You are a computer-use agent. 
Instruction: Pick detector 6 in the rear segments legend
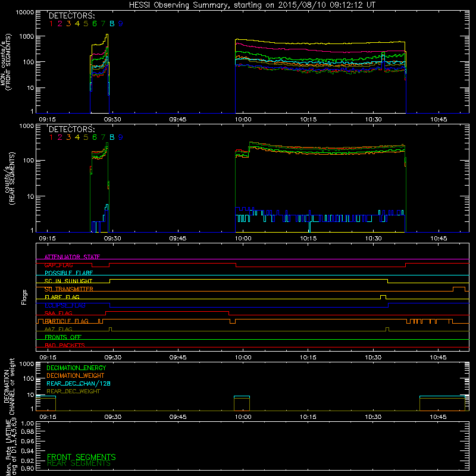coord(95,137)
